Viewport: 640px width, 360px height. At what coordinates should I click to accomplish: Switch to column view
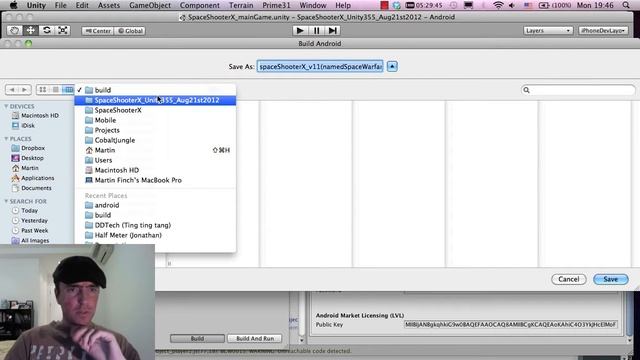[69, 89]
